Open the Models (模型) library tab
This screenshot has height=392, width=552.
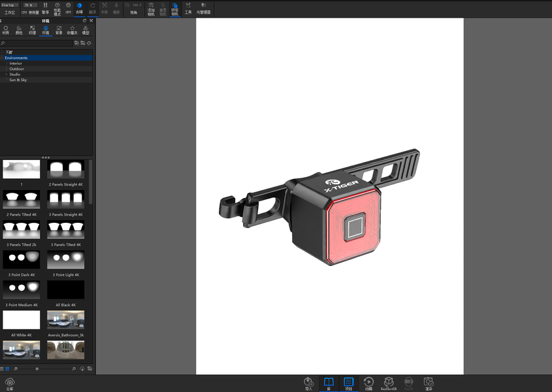(x=86, y=30)
